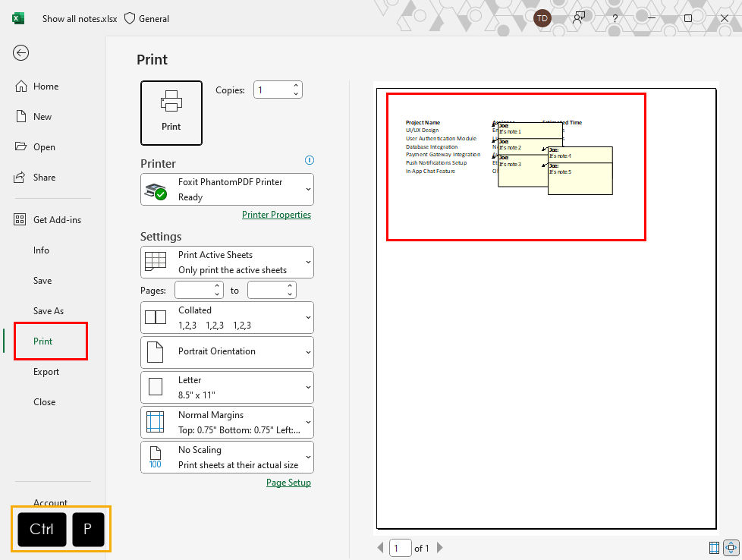Click the Share icon in sidebar
Image resolution: width=742 pixels, height=560 pixels.
(20, 177)
